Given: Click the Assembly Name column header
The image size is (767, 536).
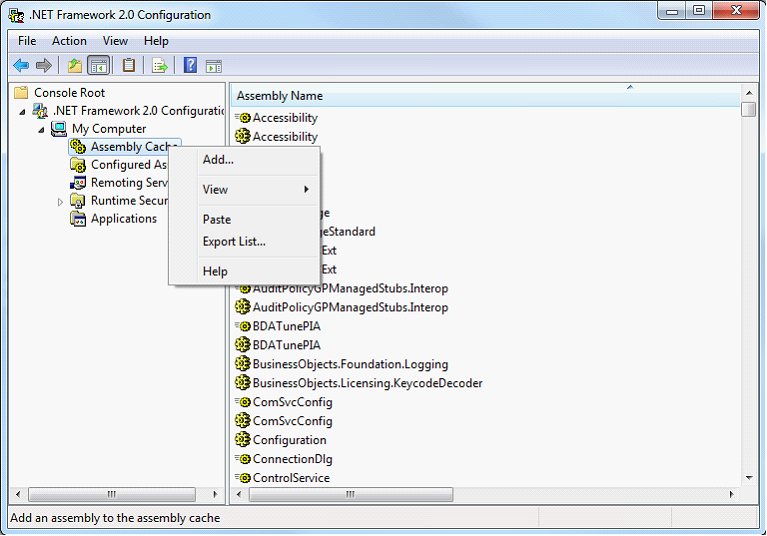Looking at the screenshot, I should click(x=280, y=96).
